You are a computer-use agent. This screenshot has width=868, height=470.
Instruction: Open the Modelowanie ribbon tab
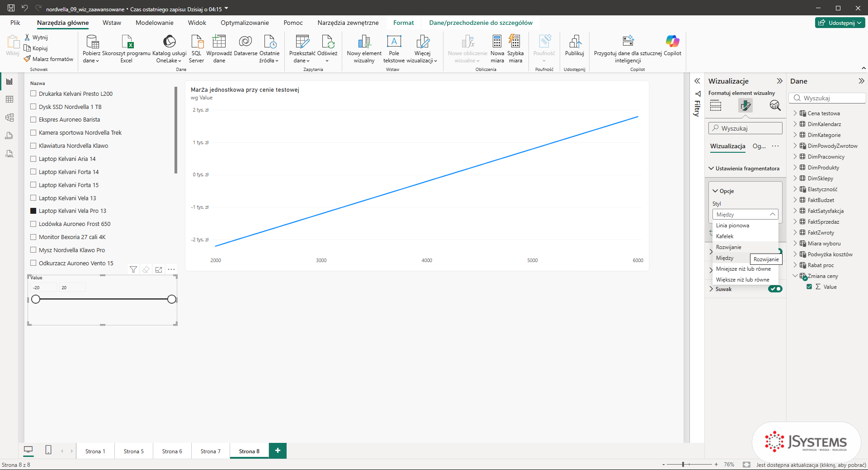pos(155,23)
